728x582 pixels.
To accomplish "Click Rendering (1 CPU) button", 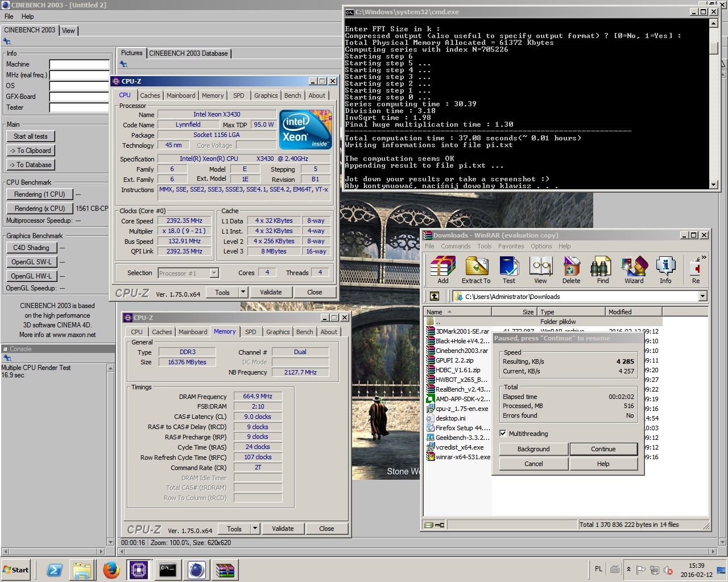I will click(40, 194).
